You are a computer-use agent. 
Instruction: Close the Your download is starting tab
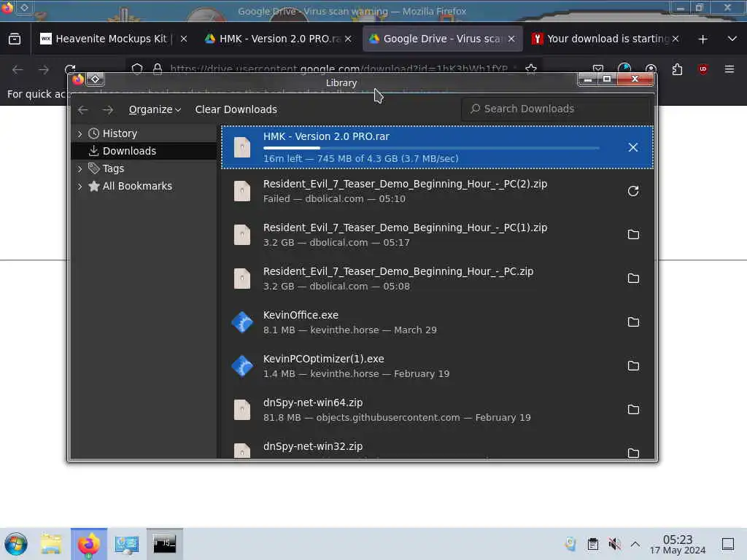[675, 39]
